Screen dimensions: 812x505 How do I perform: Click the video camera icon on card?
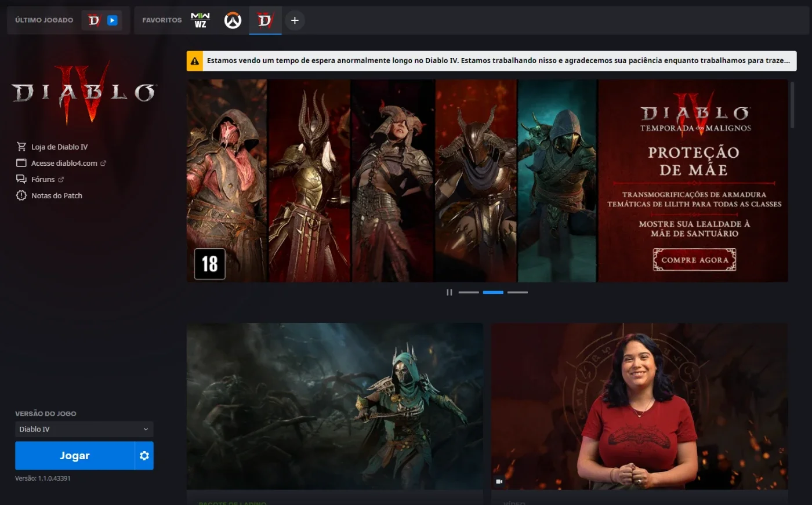[499, 481]
